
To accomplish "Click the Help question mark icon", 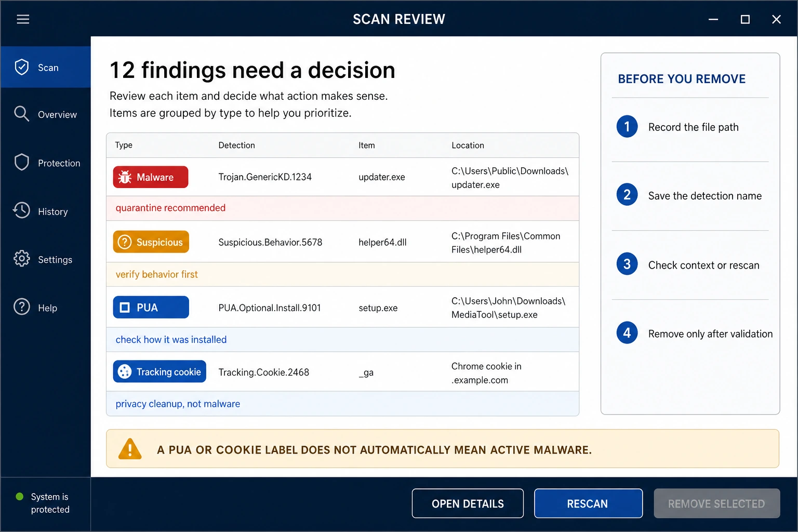I will click(x=21, y=307).
